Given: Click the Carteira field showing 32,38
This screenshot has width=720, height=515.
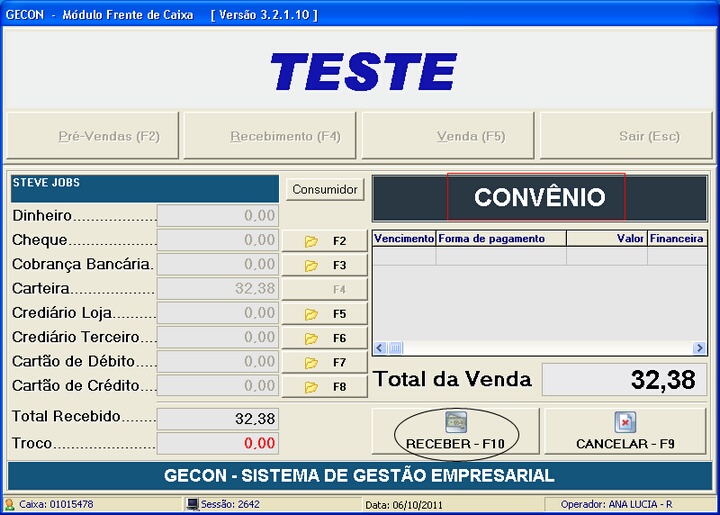Looking at the screenshot, I should [218, 289].
